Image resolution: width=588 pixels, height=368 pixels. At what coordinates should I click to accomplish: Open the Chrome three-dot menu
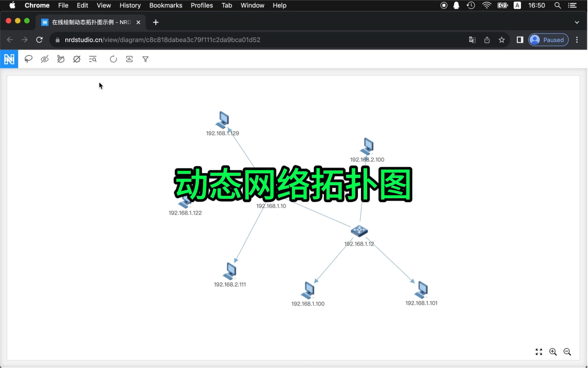click(x=577, y=39)
